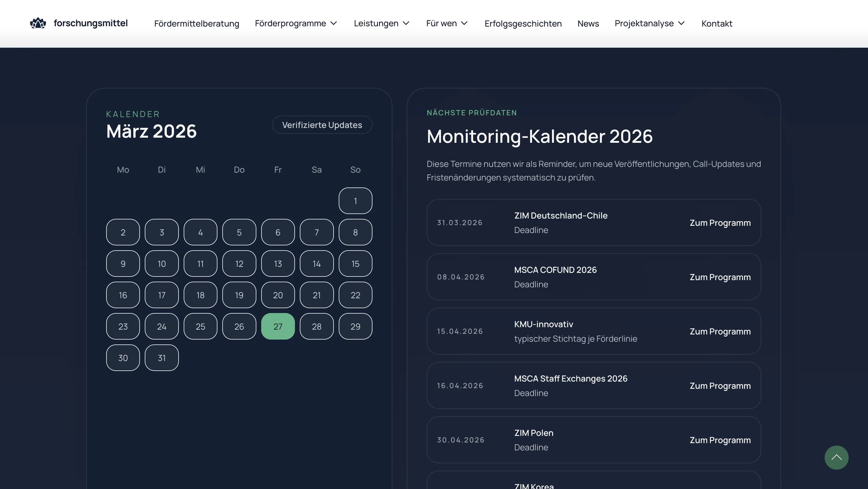The height and width of the screenshot is (489, 868).
Task: Go to Fördermittelberatung page
Action: [x=196, y=24]
